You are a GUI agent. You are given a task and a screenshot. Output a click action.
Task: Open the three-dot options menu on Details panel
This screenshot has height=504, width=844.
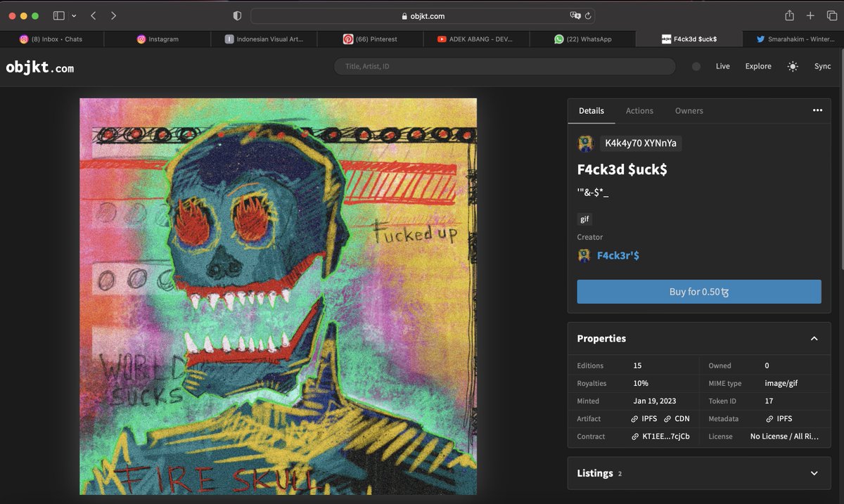click(817, 110)
